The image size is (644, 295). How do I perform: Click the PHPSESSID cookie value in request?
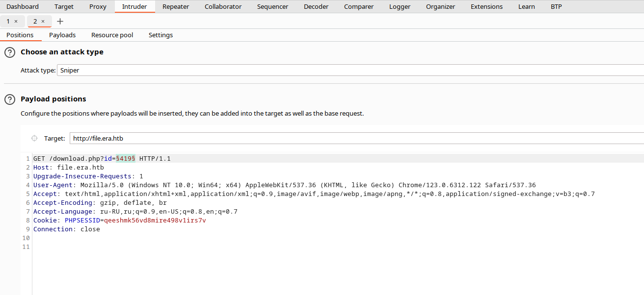[x=155, y=221]
